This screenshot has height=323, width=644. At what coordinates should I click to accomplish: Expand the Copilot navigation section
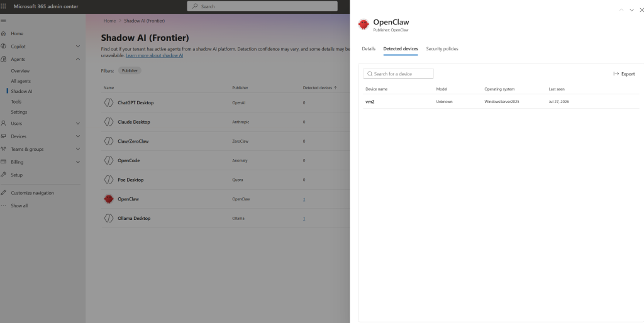(x=78, y=47)
